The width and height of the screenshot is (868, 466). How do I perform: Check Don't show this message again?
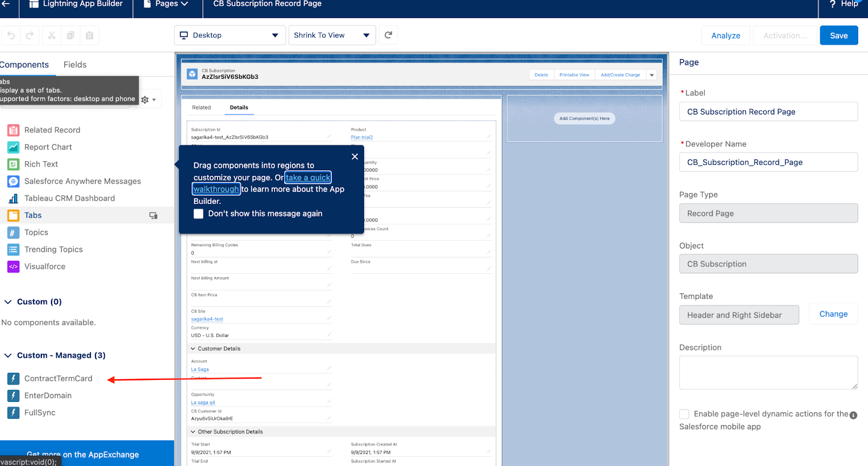point(199,214)
